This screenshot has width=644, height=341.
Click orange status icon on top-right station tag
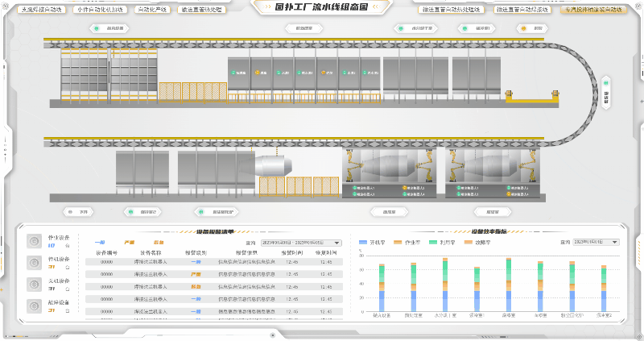(523, 28)
